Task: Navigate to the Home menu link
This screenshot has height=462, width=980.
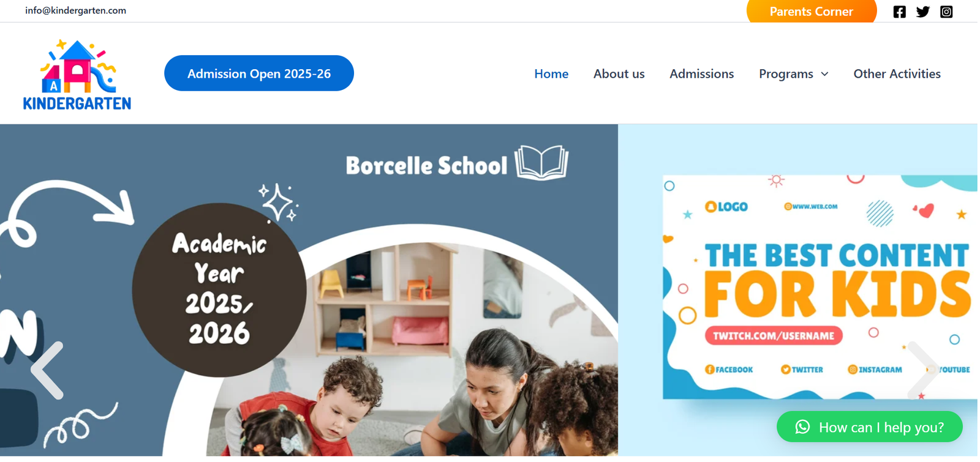Action: (x=551, y=74)
